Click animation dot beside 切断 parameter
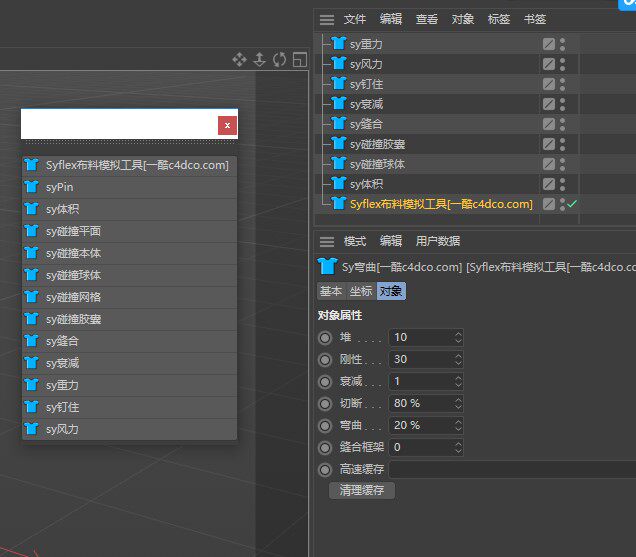Screen dimensions: 636x557 click(325, 403)
